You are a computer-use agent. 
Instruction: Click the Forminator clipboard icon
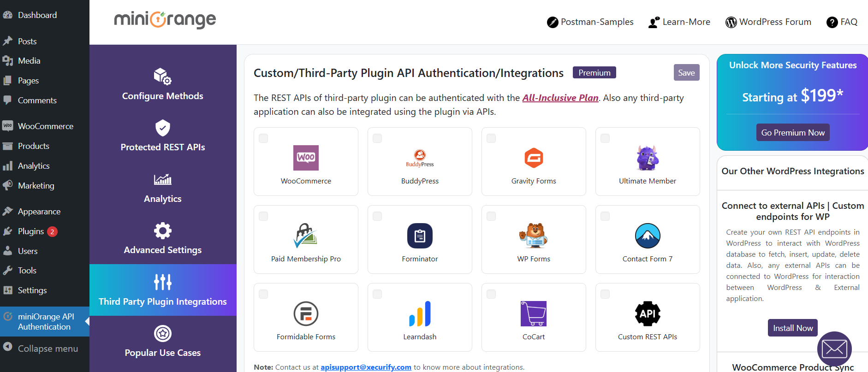point(420,236)
